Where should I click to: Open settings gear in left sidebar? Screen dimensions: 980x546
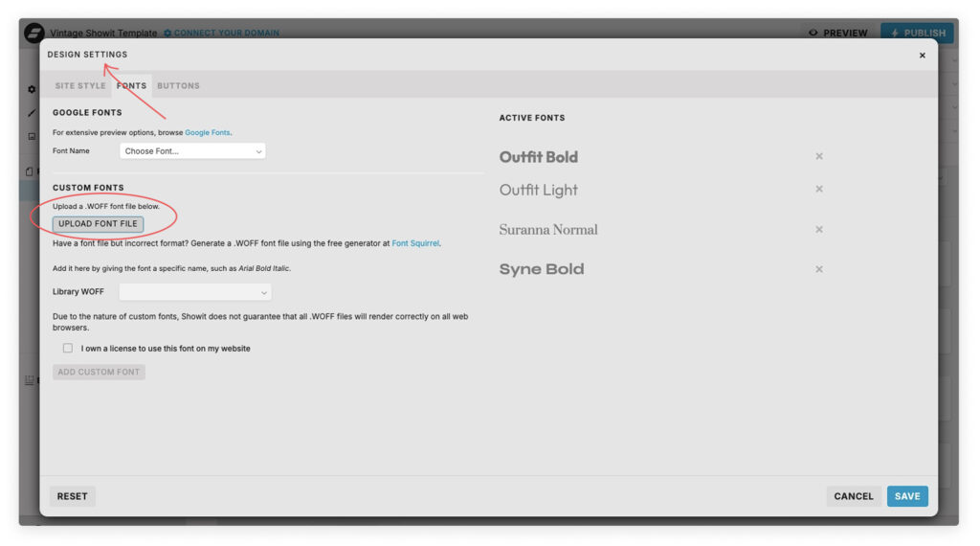(x=32, y=89)
